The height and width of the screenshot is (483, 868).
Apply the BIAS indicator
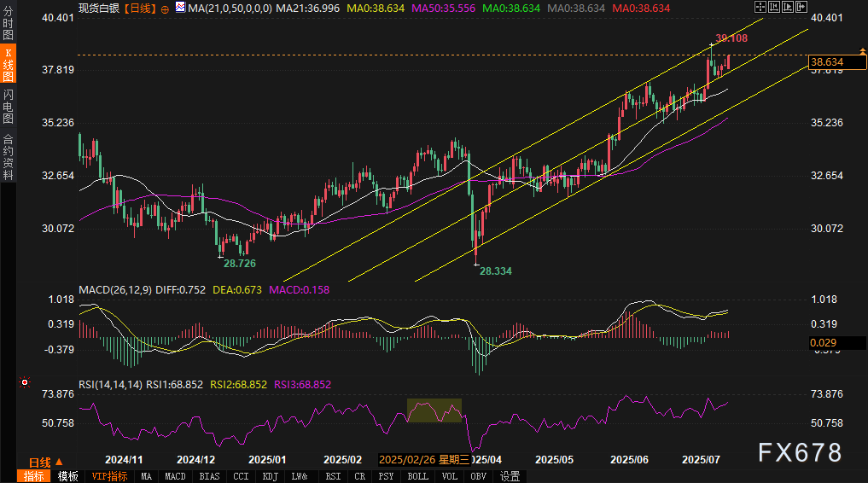(x=207, y=476)
